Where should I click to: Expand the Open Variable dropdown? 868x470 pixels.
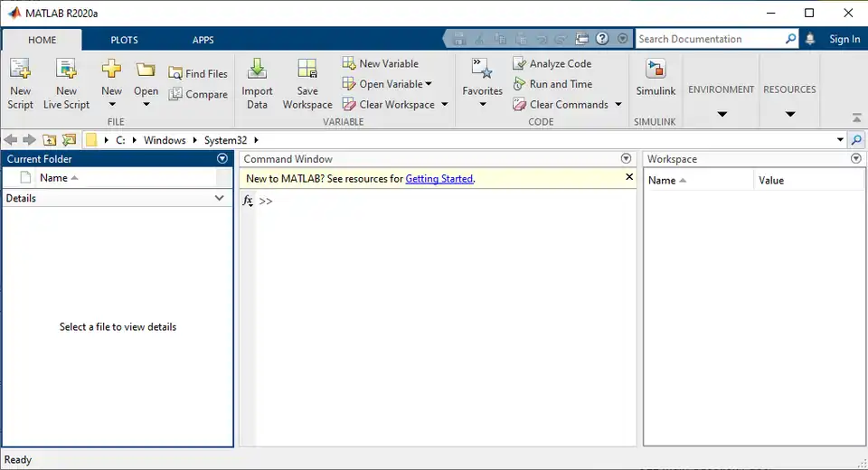coord(429,84)
